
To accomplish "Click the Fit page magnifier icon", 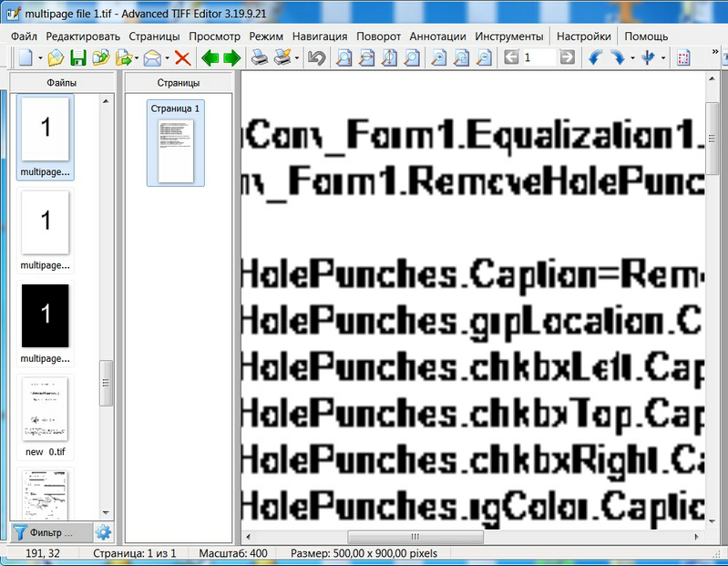I will coord(343,58).
